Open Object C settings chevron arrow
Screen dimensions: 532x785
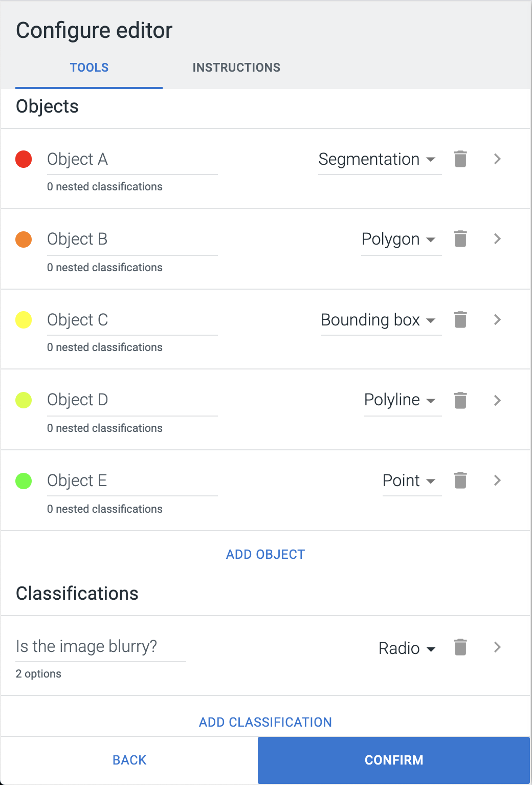[497, 319]
